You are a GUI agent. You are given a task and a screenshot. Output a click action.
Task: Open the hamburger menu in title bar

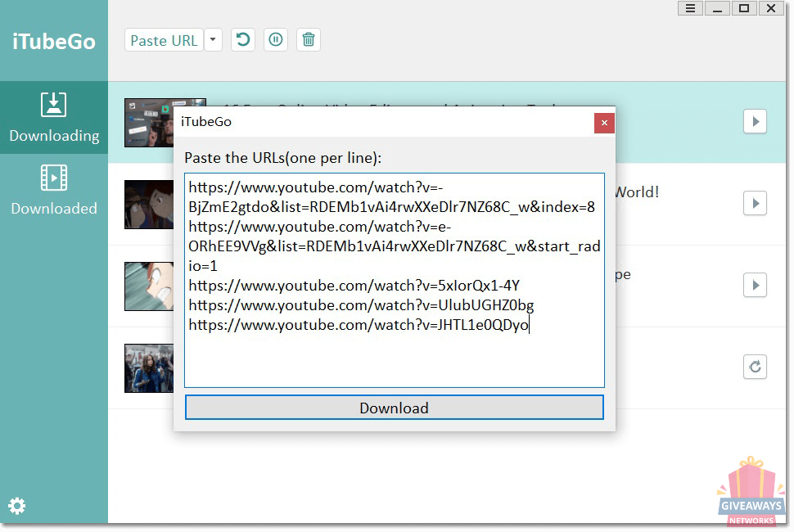pyautogui.click(x=690, y=9)
